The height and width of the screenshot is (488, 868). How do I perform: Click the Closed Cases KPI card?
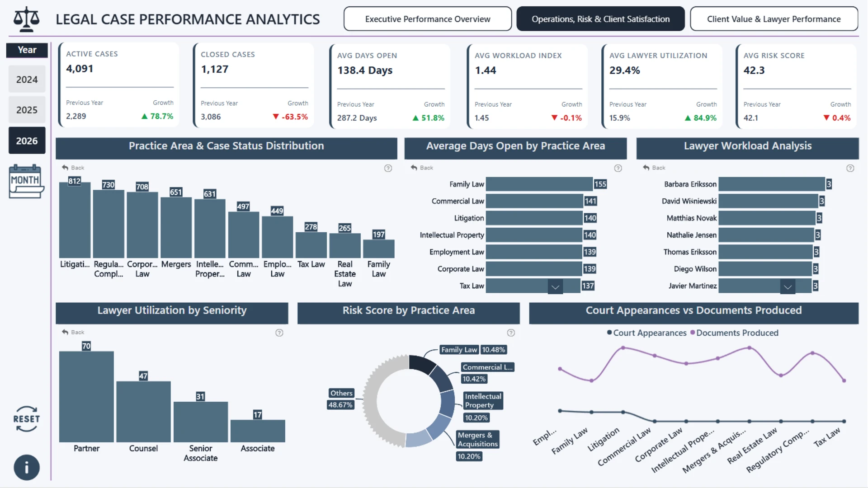tap(254, 85)
